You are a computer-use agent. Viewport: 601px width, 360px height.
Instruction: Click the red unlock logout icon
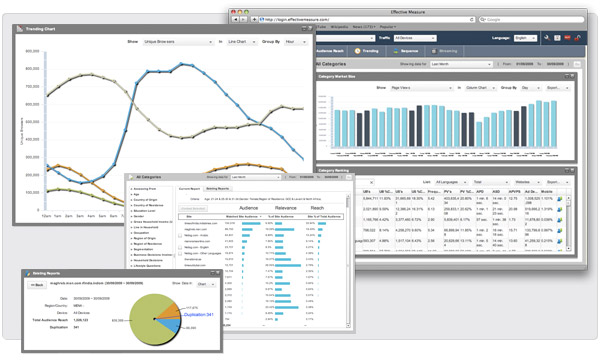[x=577, y=38]
